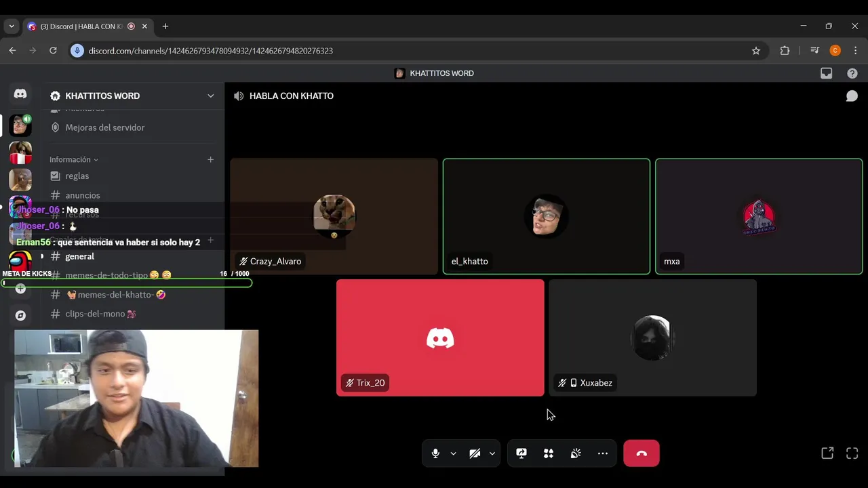Add channel to Información category
Image resolution: width=868 pixels, height=488 pixels.
click(x=210, y=159)
